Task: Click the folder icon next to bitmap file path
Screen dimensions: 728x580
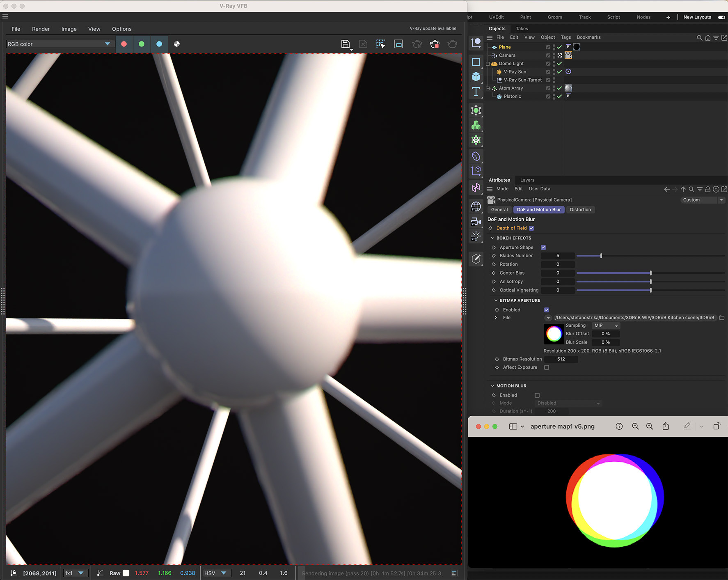Action: coord(722,318)
